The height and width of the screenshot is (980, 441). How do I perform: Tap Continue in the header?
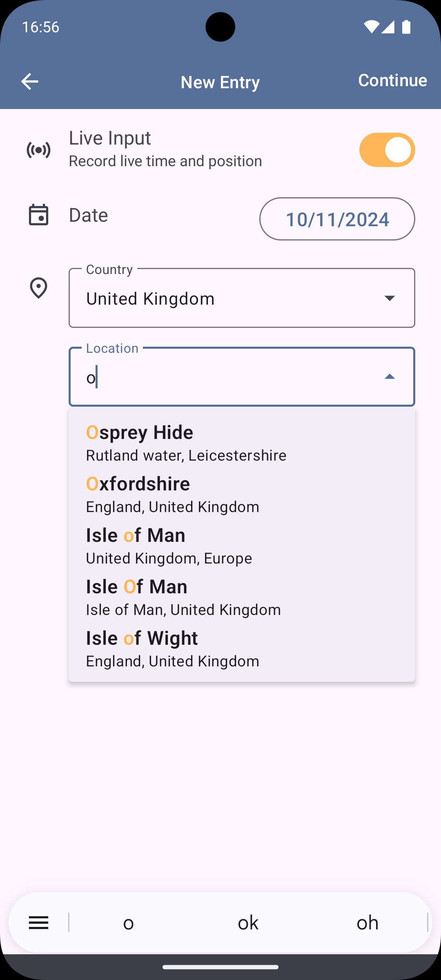392,80
